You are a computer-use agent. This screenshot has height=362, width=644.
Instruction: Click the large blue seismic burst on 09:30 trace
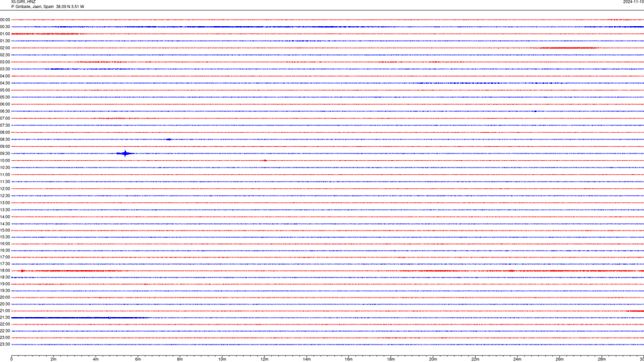125,154
